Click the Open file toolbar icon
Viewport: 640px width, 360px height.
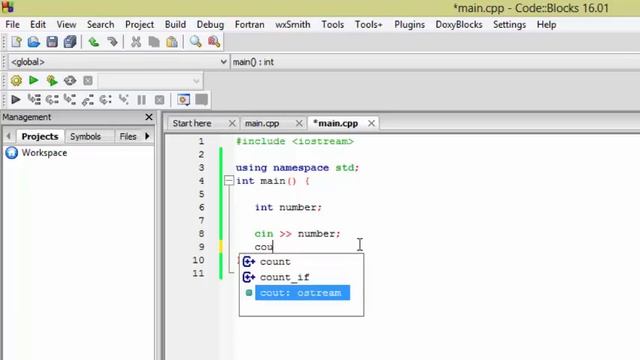(x=34, y=42)
